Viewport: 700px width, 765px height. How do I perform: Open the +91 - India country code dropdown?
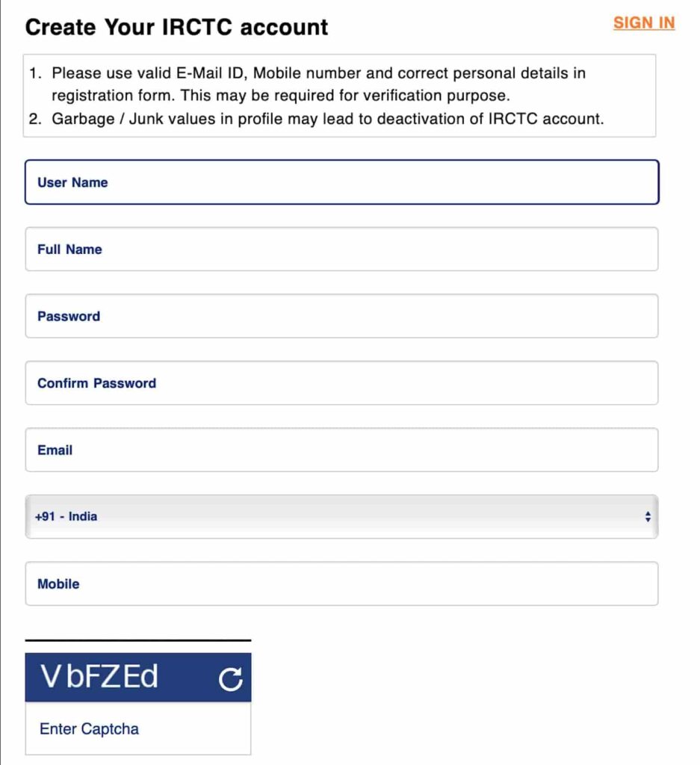click(x=341, y=517)
